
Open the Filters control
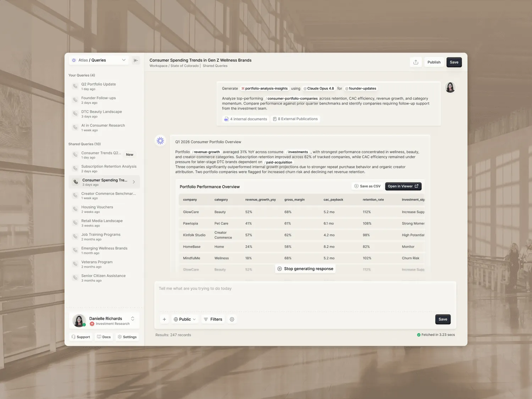(213, 319)
